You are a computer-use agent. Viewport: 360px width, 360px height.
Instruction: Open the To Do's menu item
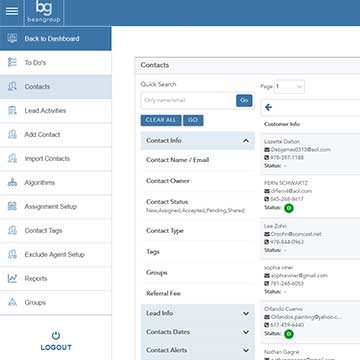coord(56,62)
